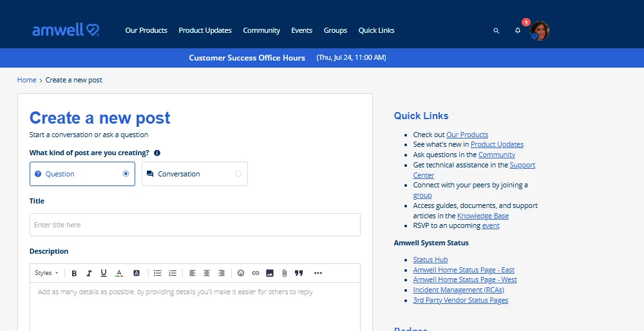644x331 pixels.
Task: Insert a hyperlink via link icon
Action: pyautogui.click(x=256, y=273)
